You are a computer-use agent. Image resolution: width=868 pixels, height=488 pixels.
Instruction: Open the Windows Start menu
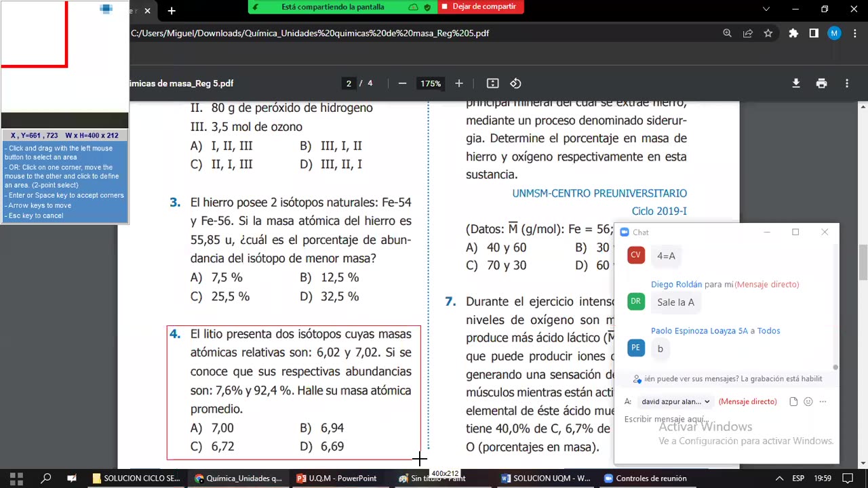click(x=16, y=478)
